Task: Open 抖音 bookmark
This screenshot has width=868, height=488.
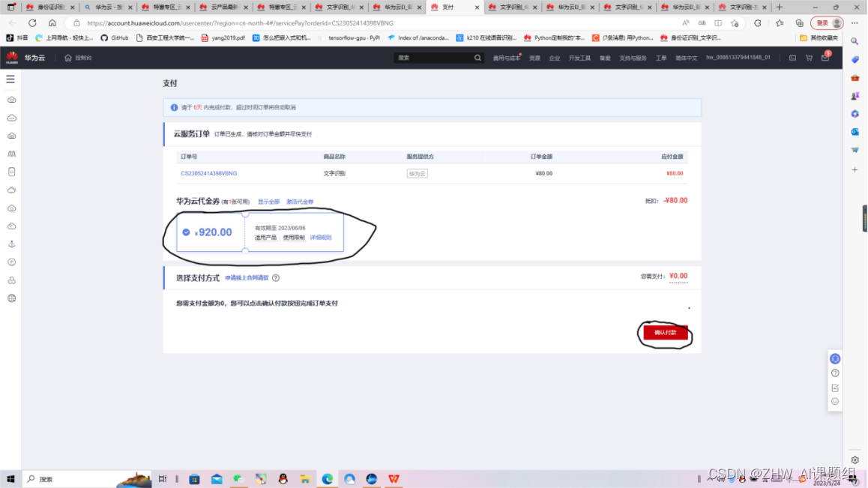Action: click(16, 38)
